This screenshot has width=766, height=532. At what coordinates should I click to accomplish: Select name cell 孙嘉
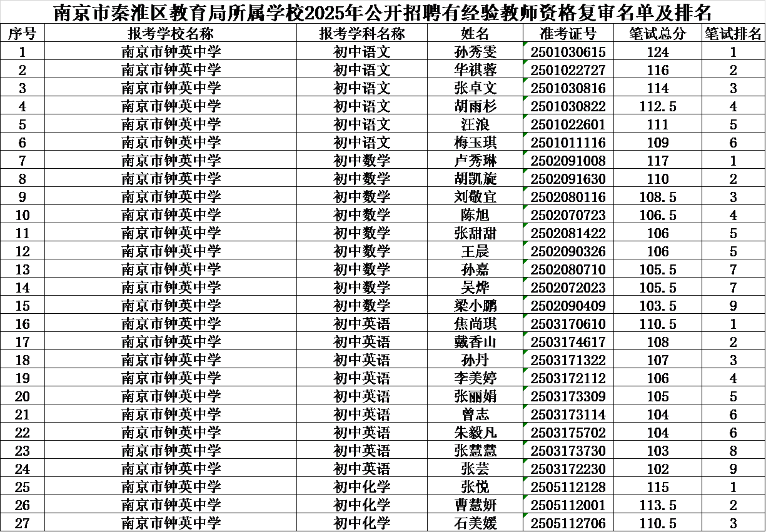click(x=475, y=269)
